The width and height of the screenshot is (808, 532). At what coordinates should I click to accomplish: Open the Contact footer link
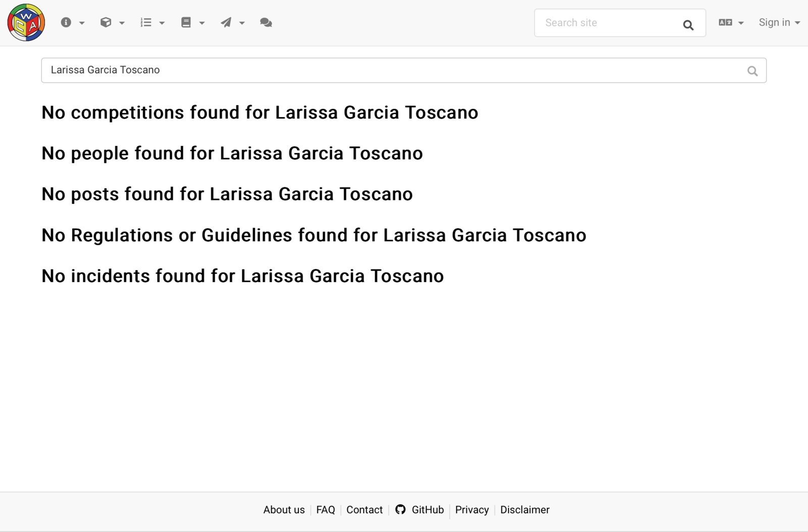pos(365,510)
